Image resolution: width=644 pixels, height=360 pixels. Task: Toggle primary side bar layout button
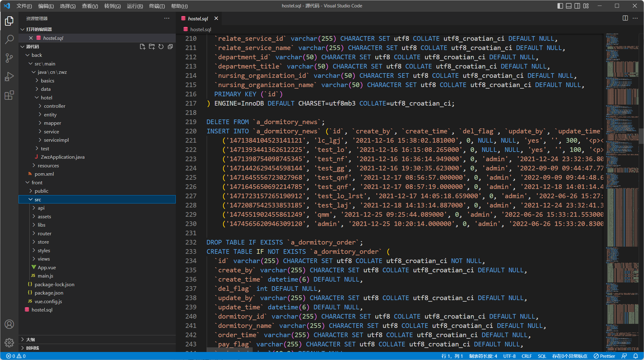pos(560,6)
